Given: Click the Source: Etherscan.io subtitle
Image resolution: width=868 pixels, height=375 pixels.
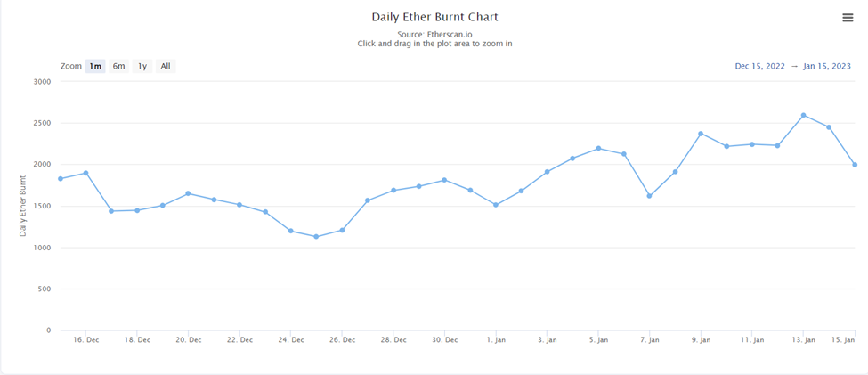Looking at the screenshot, I should [x=434, y=34].
